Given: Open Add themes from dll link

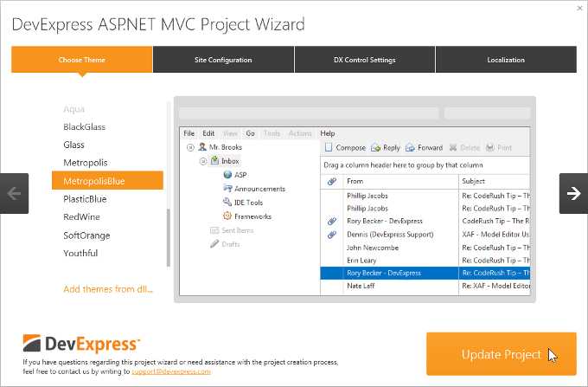Looking at the screenshot, I should (108, 289).
